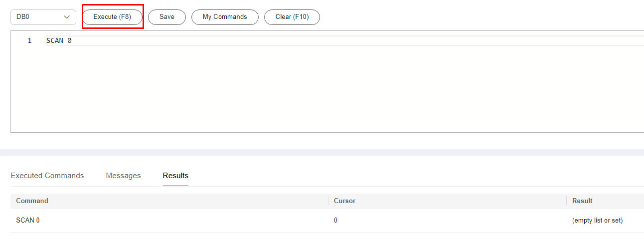Select the SCAN 0 cell in results table
This screenshot has width=644, height=239.
28,220
